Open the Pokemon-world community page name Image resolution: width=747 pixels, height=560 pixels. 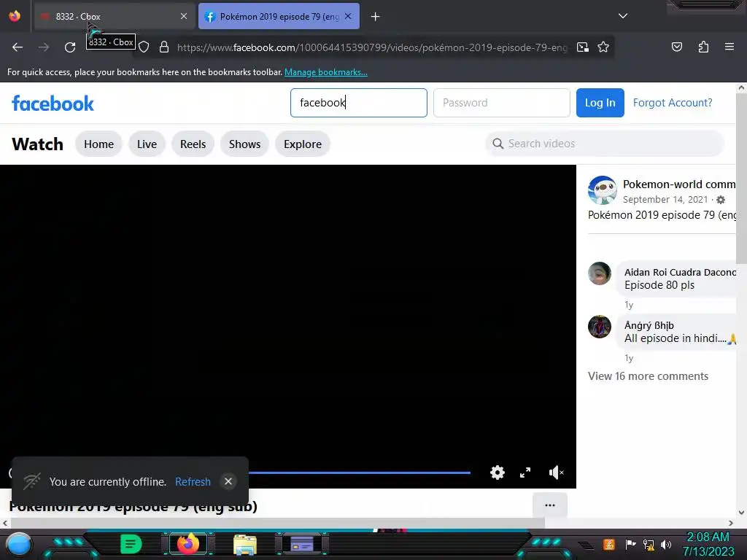pos(679,184)
